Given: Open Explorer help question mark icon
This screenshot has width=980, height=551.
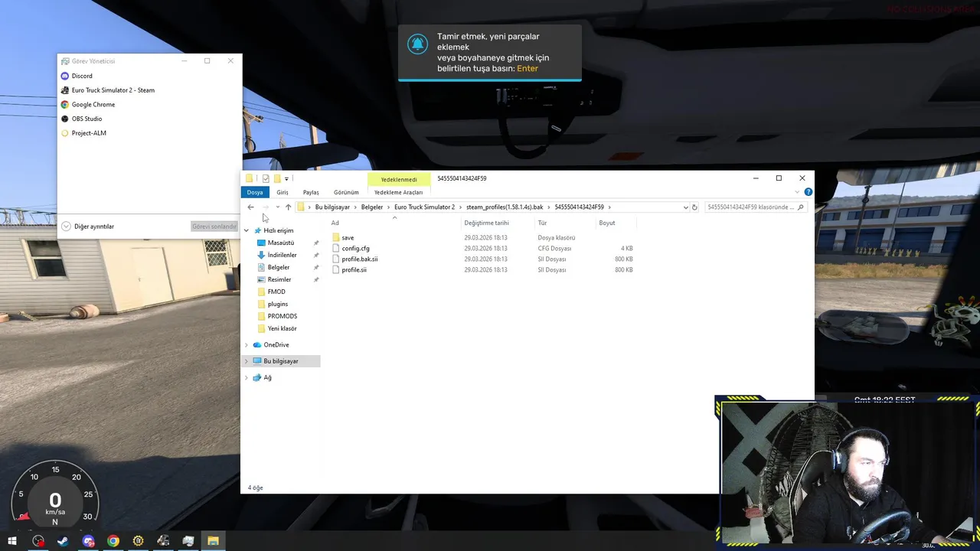Looking at the screenshot, I should pyautogui.click(x=808, y=192).
